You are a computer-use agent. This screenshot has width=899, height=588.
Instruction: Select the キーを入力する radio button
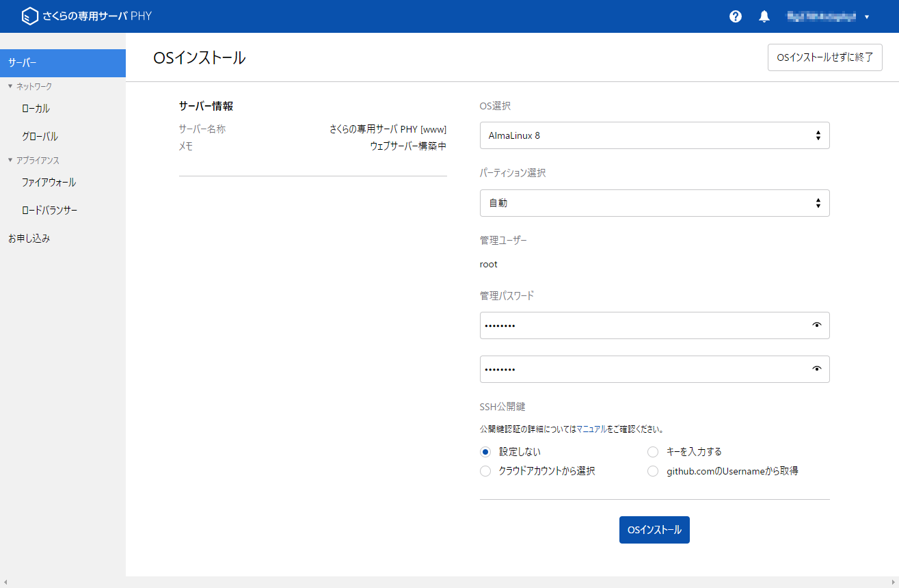click(x=653, y=452)
